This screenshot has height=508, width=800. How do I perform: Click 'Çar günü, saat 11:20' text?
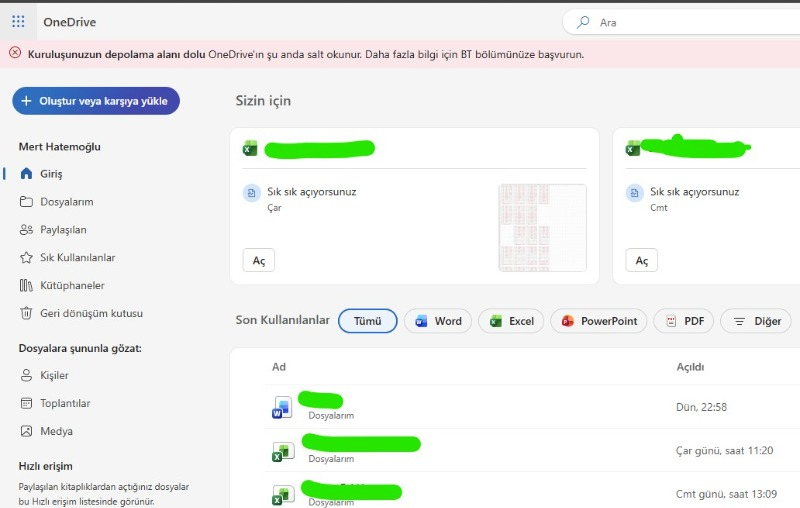click(724, 451)
